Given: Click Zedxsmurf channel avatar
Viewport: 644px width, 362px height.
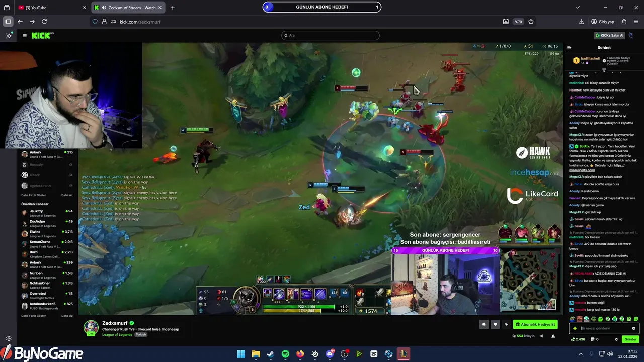Looking at the screenshot, I should [91, 327].
